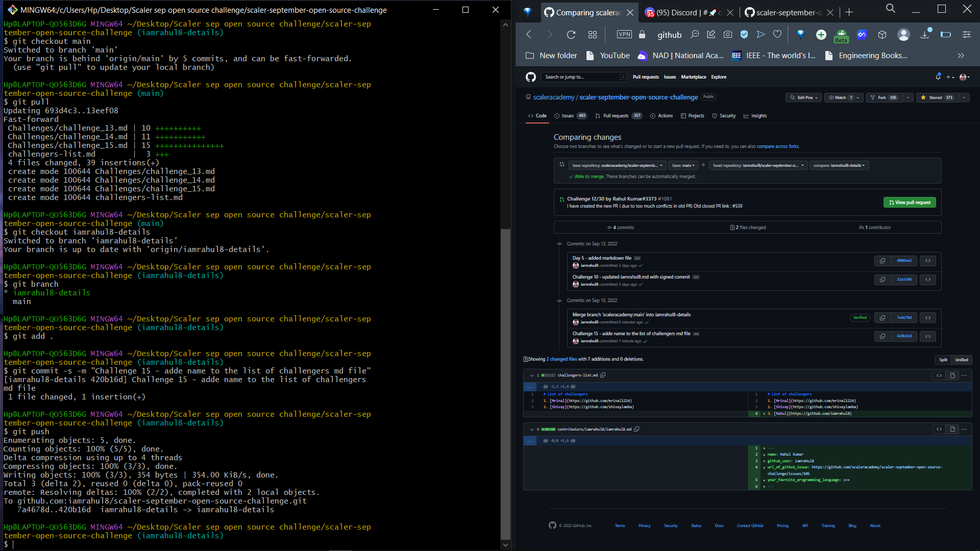Switch diff view to Split
980x551 pixels.
[x=943, y=360]
